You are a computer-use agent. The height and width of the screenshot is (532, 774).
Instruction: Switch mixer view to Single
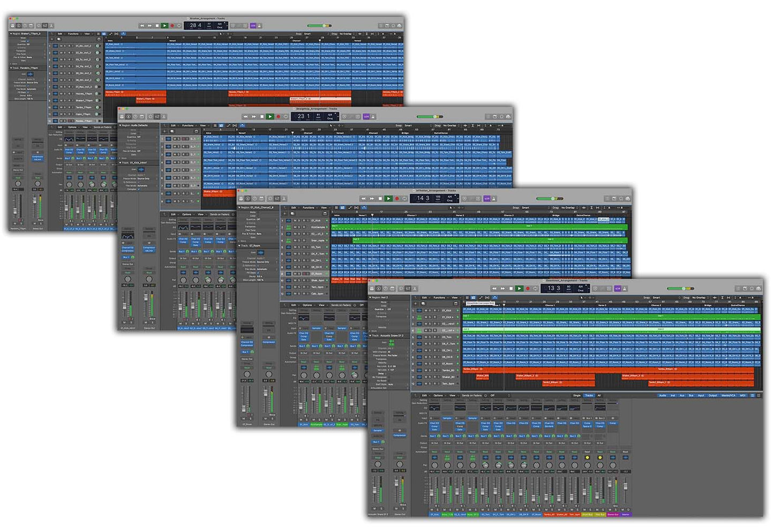click(576, 396)
